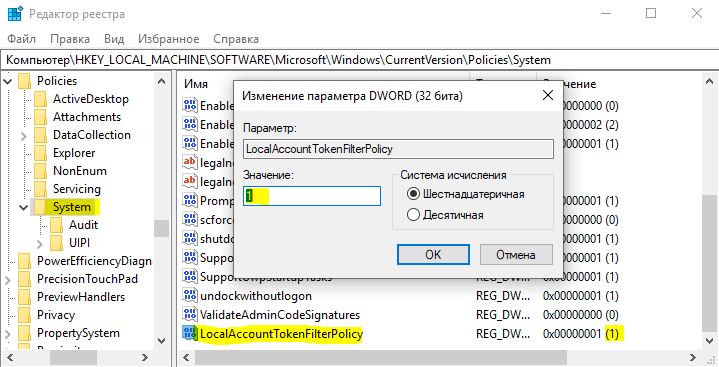Select the Servicing key
This screenshot has width=719, height=367.
click(77, 189)
